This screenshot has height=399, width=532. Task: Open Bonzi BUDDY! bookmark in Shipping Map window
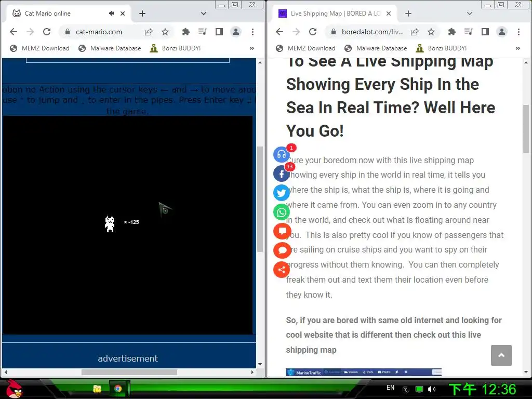pyautogui.click(x=442, y=48)
